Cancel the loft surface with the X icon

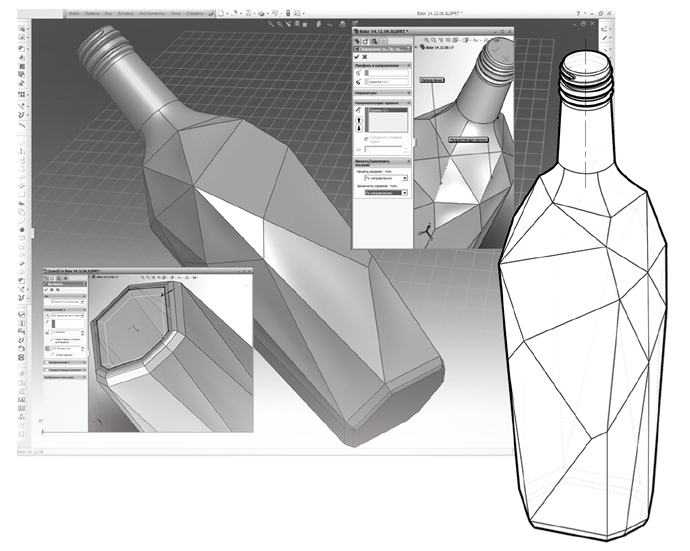click(365, 57)
